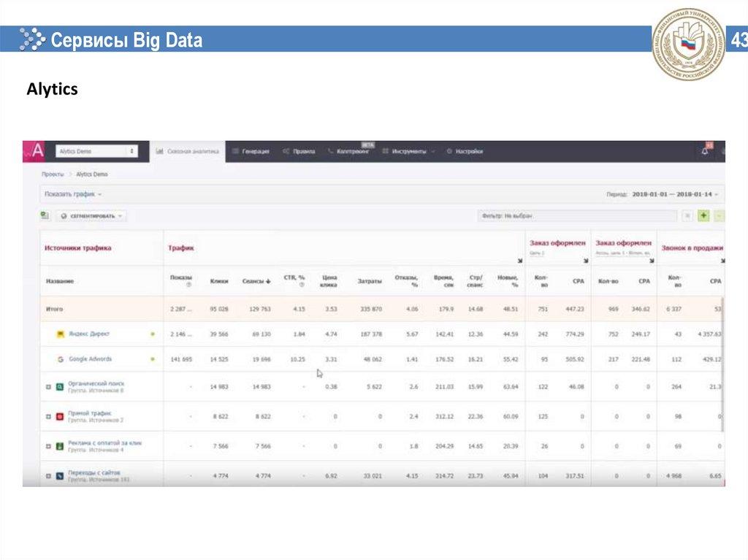Open the notifications bell
Viewport: 748px width, 560px height.
pos(705,151)
